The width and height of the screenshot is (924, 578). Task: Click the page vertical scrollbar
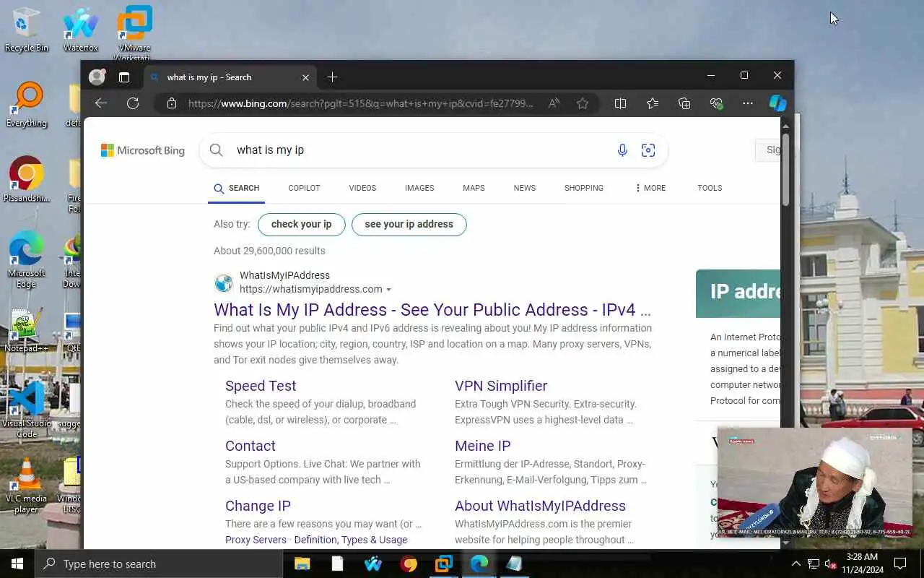(785, 170)
